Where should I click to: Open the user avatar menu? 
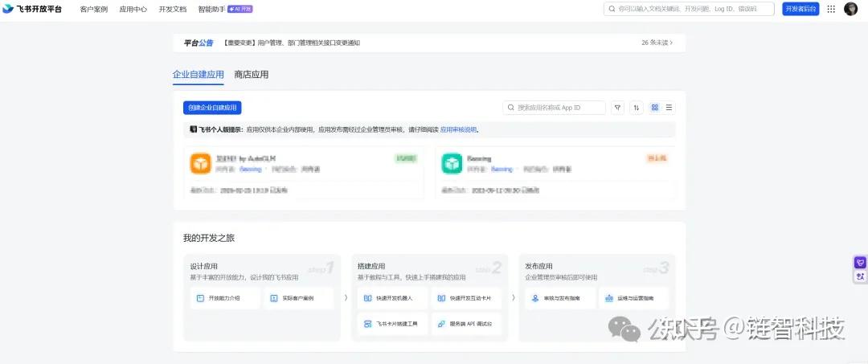[851, 9]
